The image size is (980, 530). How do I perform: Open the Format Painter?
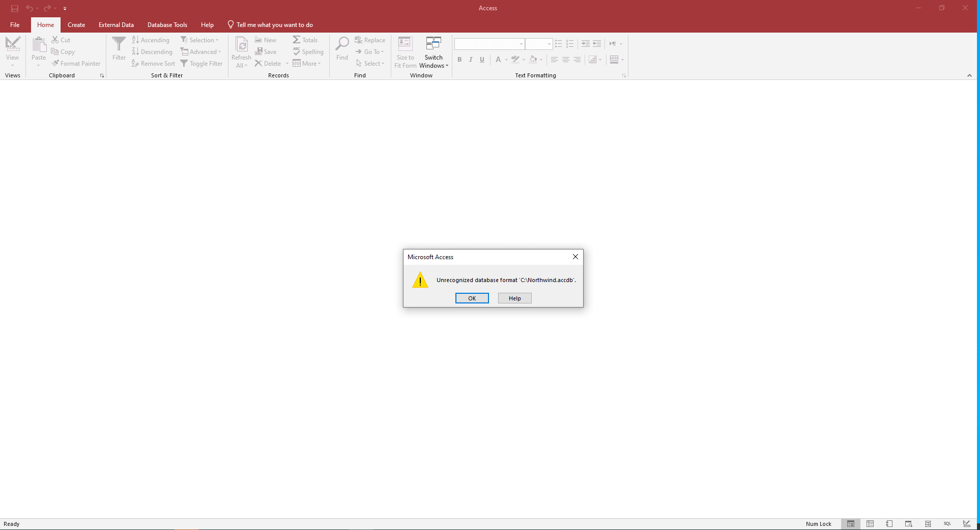[76, 63]
